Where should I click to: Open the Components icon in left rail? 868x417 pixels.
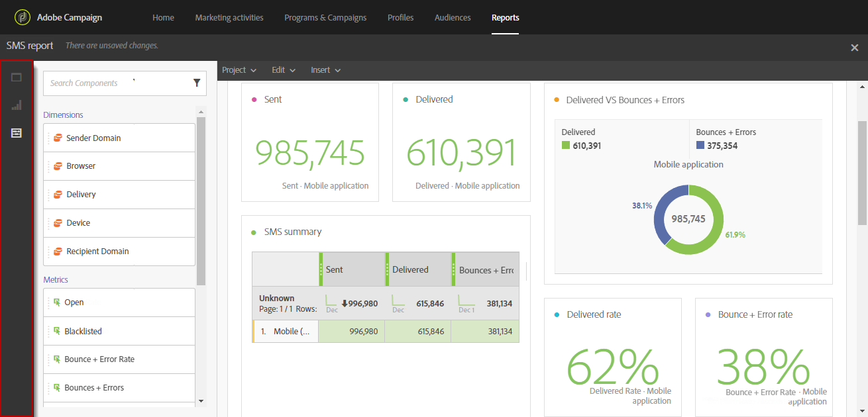coord(17,133)
